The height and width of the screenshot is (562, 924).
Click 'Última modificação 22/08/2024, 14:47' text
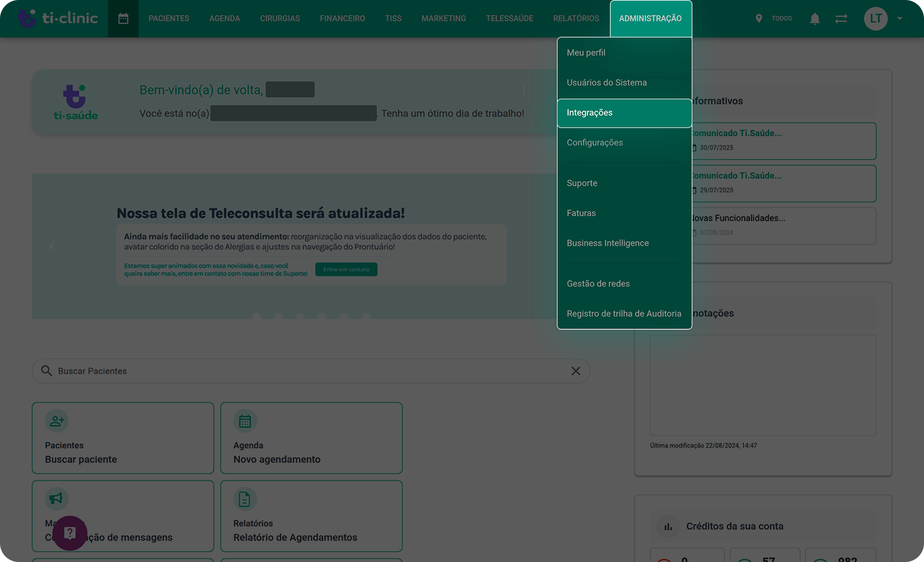pos(704,446)
